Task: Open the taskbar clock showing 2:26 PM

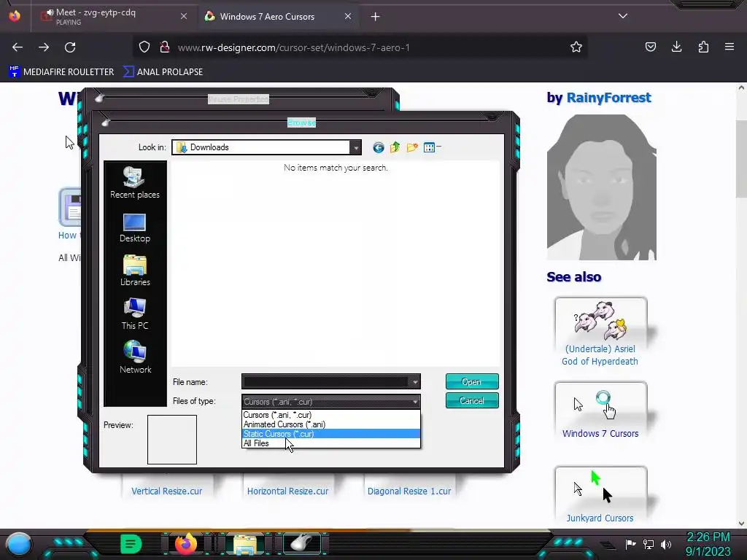Action: 708,544
